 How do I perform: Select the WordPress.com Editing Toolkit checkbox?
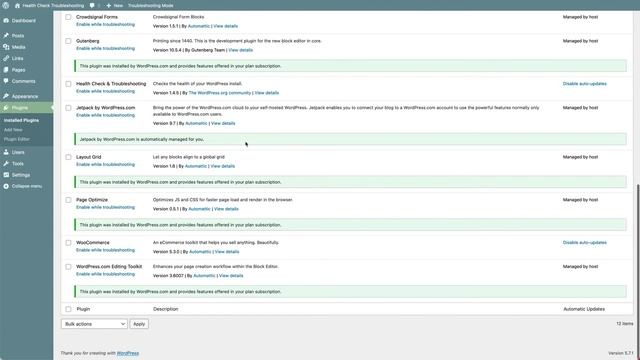(68, 267)
